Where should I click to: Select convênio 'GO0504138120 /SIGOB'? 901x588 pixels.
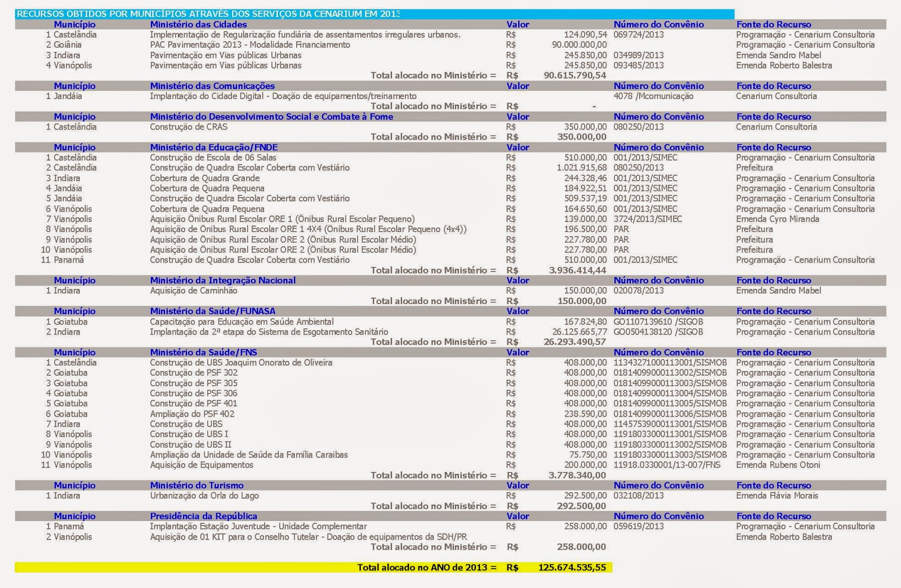[658, 332]
